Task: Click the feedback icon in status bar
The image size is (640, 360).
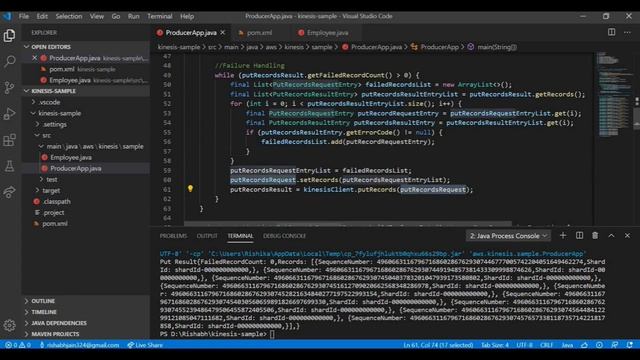Action: [x=615, y=345]
